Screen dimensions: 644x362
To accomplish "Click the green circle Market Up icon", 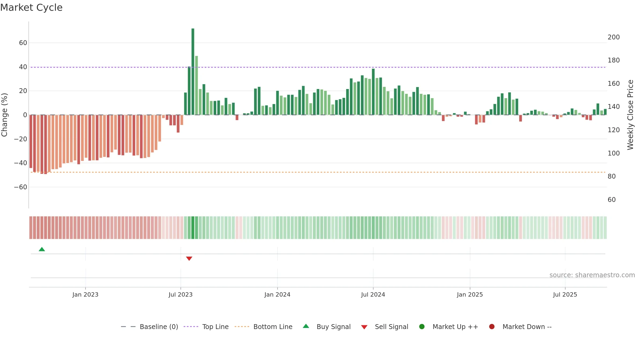I will [x=422, y=327].
